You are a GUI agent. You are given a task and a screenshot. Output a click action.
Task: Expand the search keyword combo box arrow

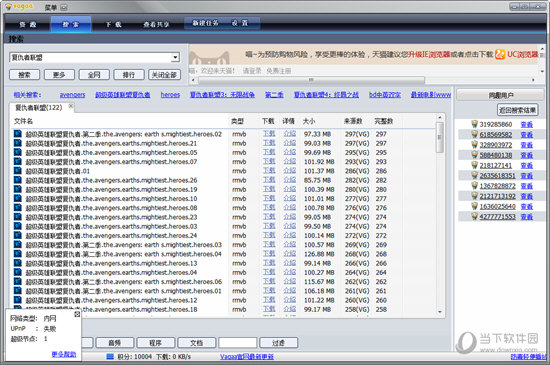[x=175, y=57]
